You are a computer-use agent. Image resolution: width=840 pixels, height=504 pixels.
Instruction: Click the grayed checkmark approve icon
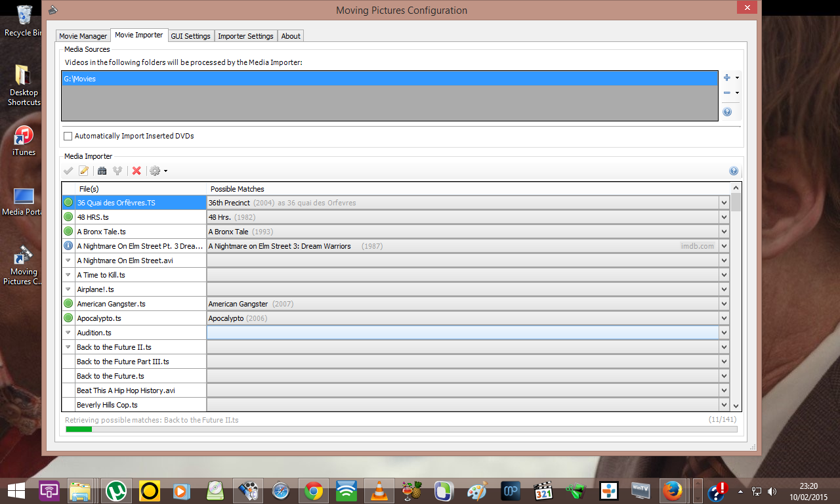click(68, 171)
